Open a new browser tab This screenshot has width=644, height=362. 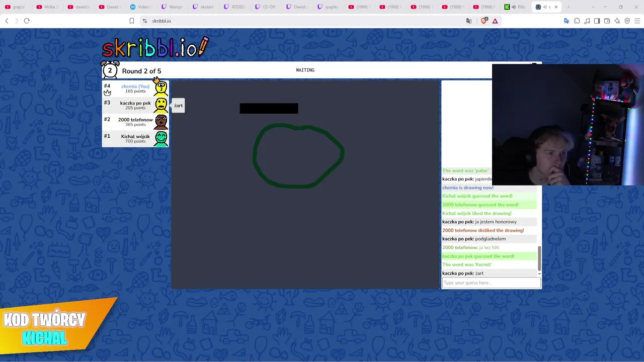point(569,7)
